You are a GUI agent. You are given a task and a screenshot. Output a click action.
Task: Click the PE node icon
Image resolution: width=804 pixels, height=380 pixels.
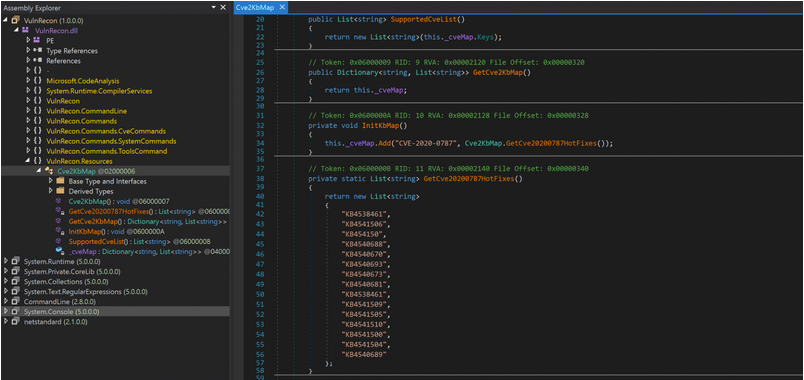pos(37,41)
